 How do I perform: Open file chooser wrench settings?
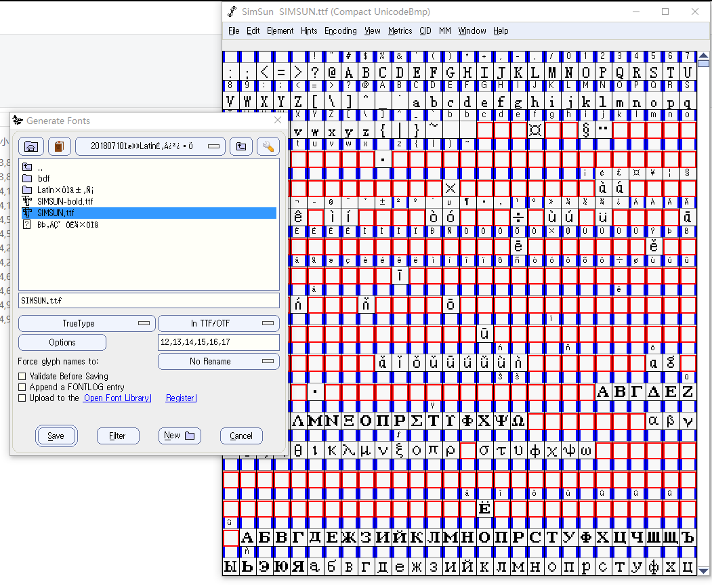point(268,146)
